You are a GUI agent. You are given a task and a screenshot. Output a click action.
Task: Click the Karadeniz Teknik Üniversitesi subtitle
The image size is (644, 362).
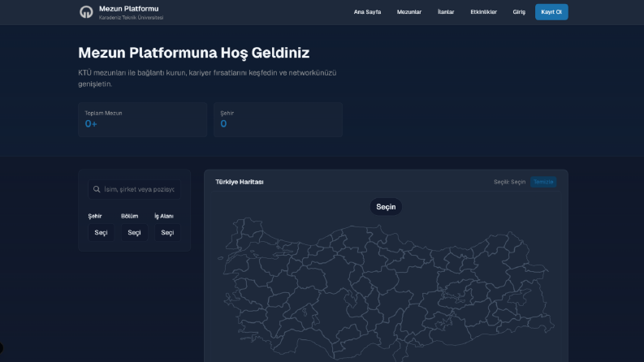point(131,18)
